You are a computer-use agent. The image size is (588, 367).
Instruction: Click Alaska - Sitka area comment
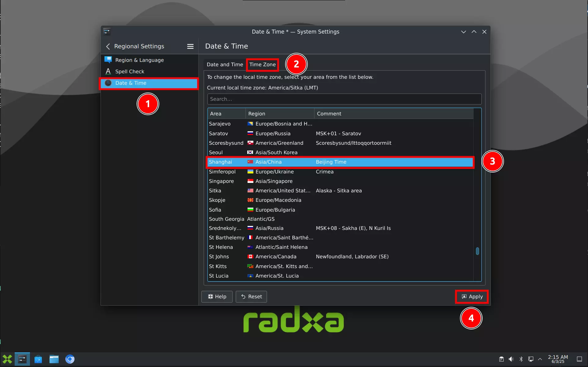(x=339, y=191)
